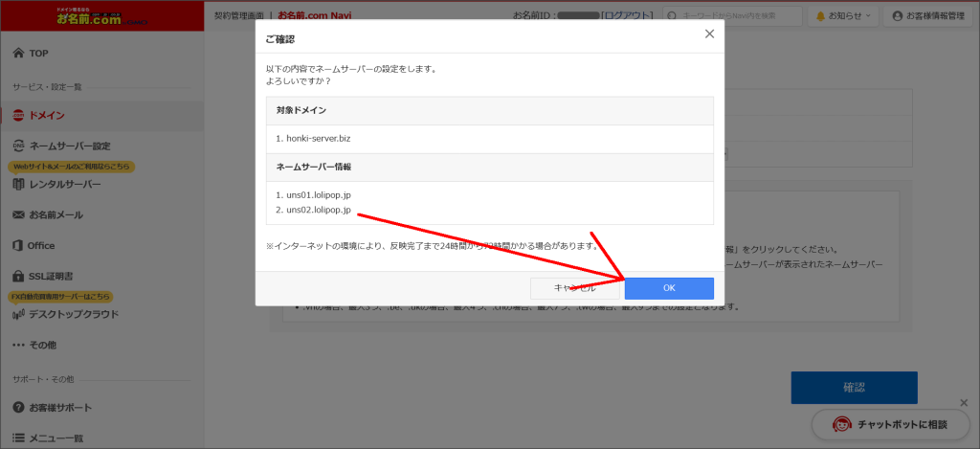This screenshot has width=980, height=449.
Task: Click the three-dot icon beside その他
Action: [x=18, y=346]
